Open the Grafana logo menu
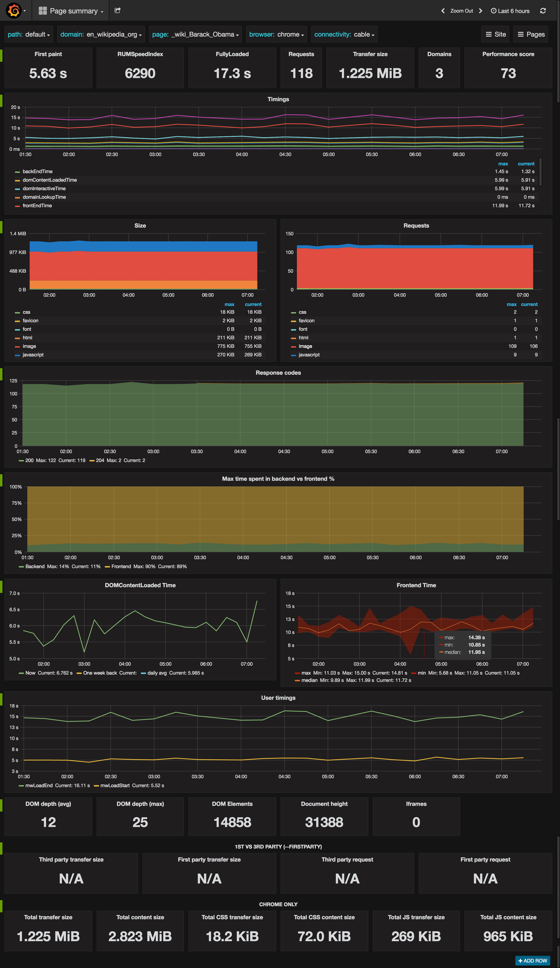 [x=14, y=11]
